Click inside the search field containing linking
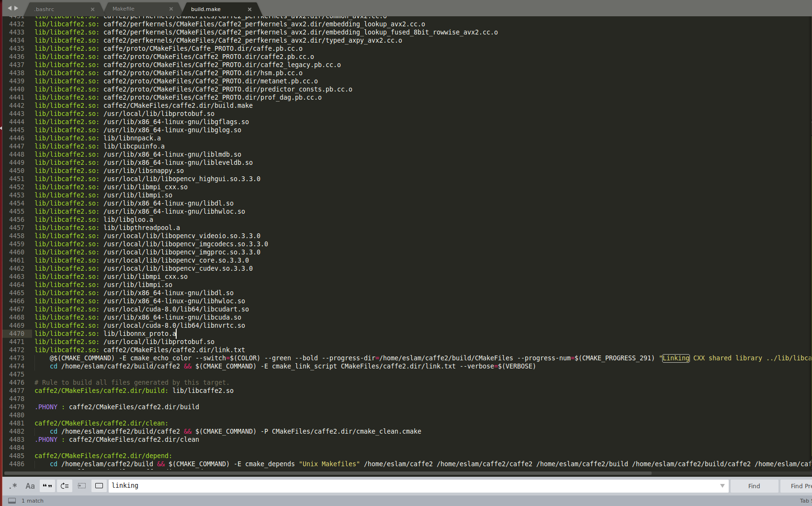The height and width of the screenshot is (506, 812). point(287,485)
